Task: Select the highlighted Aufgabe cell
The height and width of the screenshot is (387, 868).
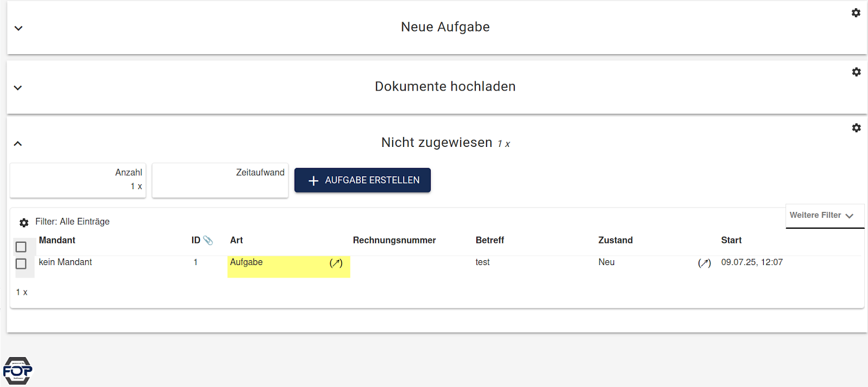Action: coord(289,266)
